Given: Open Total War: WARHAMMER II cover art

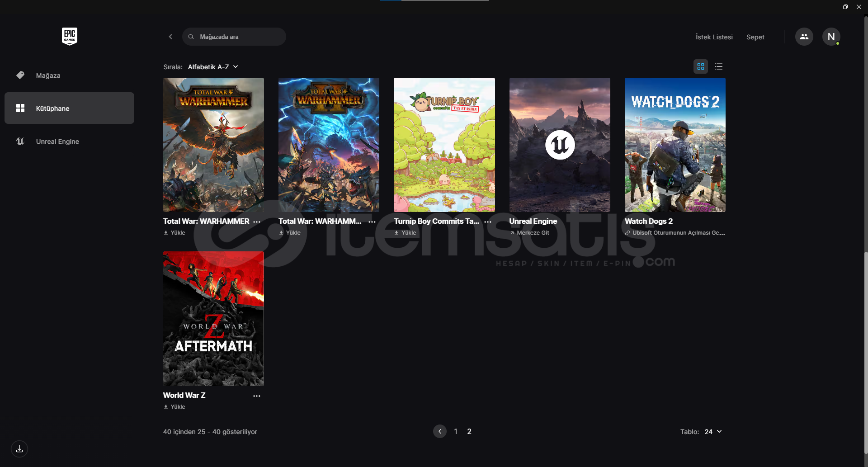Looking at the screenshot, I should pyautogui.click(x=329, y=145).
